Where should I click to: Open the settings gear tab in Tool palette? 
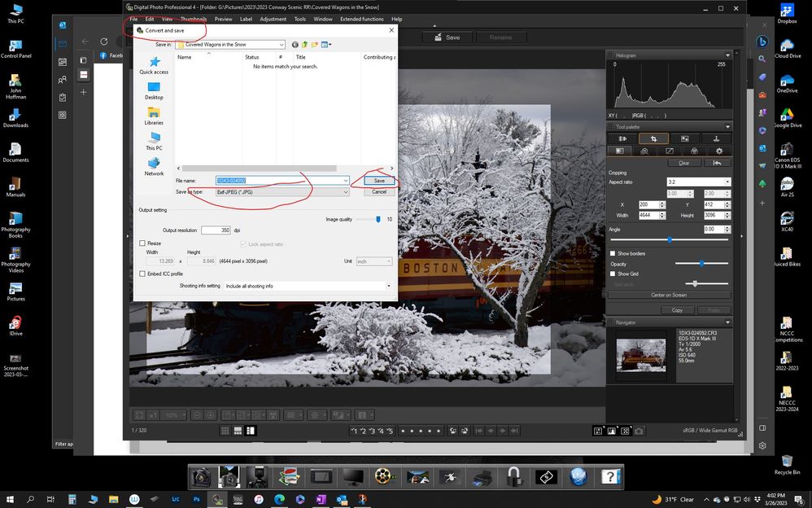coord(718,151)
